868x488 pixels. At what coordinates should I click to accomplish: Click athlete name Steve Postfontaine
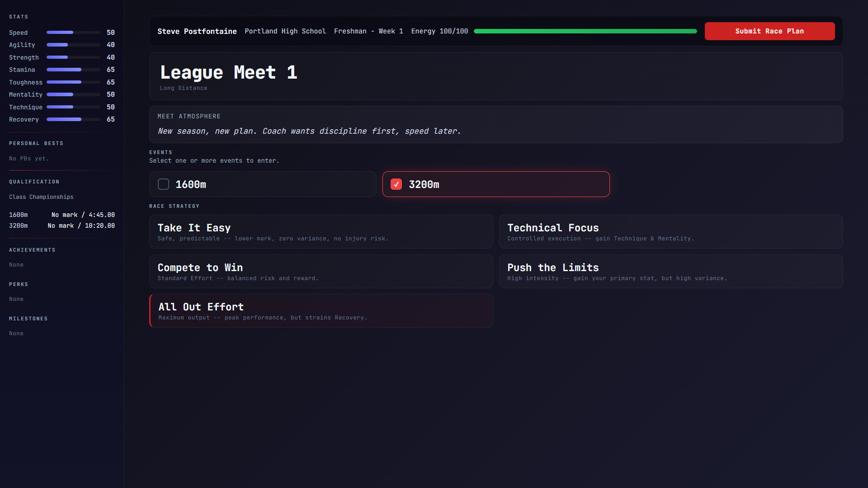tap(197, 31)
